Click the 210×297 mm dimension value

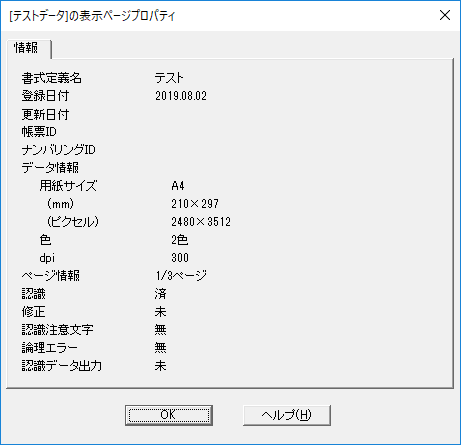click(195, 204)
